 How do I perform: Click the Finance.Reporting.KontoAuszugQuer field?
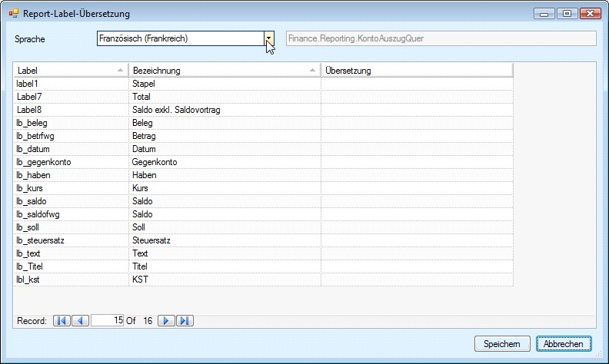tap(441, 38)
